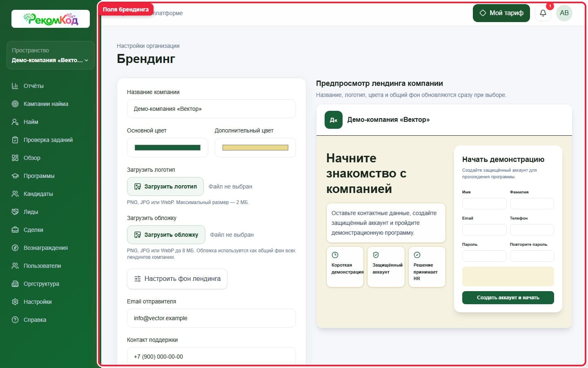Click the Мой тариф button
Image resolution: width=588 pixels, height=368 pixels.
pos(501,13)
